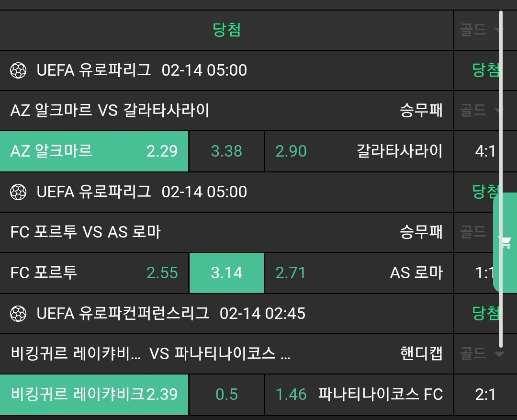Select FC 포르투 win odds 2.55
Screen dimensions: 517x420
click(94, 273)
